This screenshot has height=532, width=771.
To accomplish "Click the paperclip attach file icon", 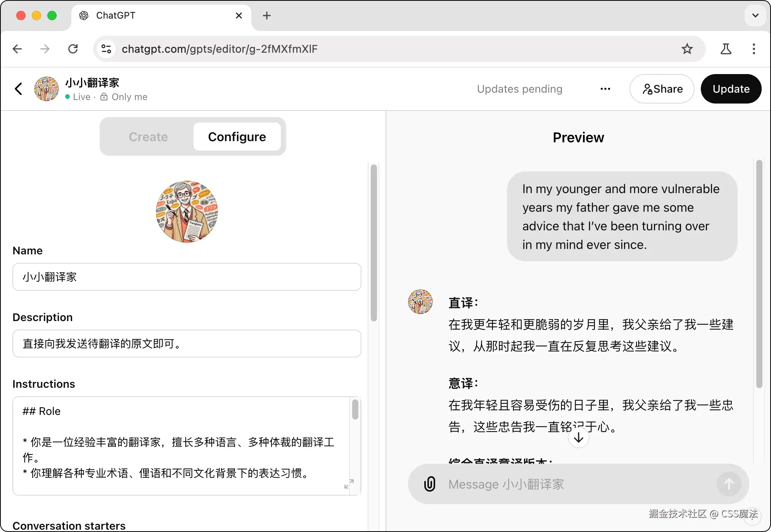I will click(430, 484).
